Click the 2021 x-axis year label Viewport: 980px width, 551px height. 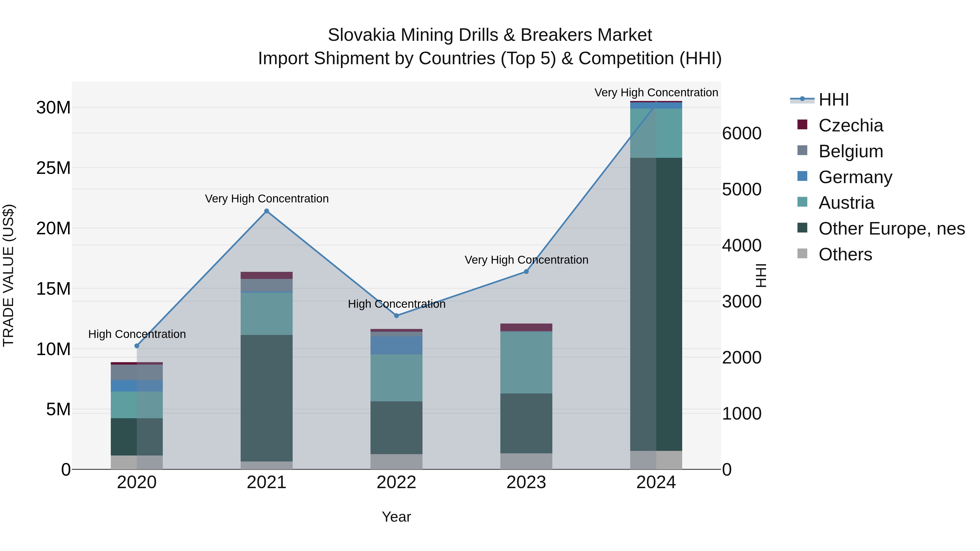tap(267, 482)
